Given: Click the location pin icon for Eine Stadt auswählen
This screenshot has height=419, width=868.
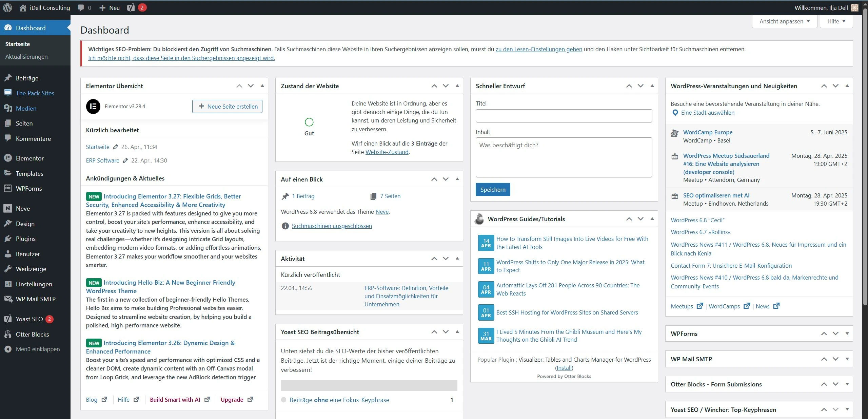Looking at the screenshot, I should pyautogui.click(x=675, y=113).
